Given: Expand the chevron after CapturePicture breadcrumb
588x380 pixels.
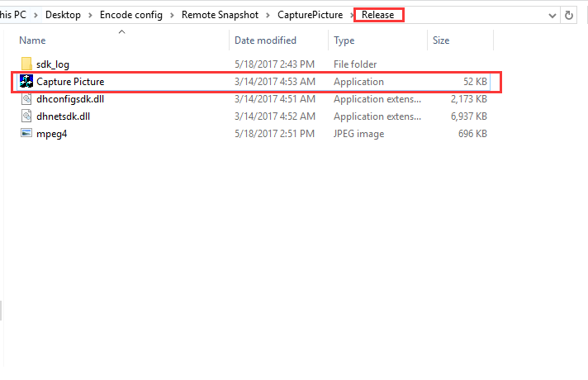Looking at the screenshot, I should tap(350, 15).
